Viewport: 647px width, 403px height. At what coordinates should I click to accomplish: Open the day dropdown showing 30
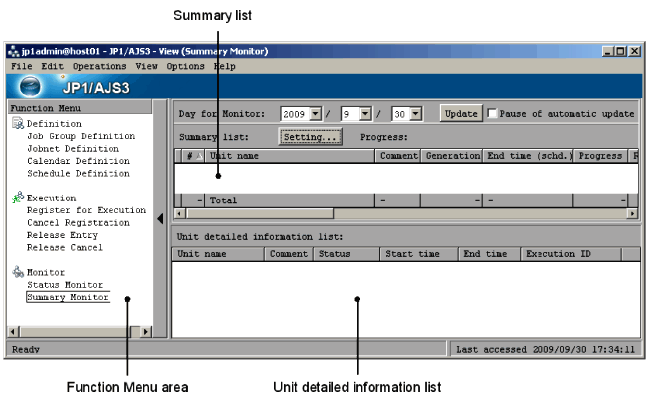tap(415, 114)
